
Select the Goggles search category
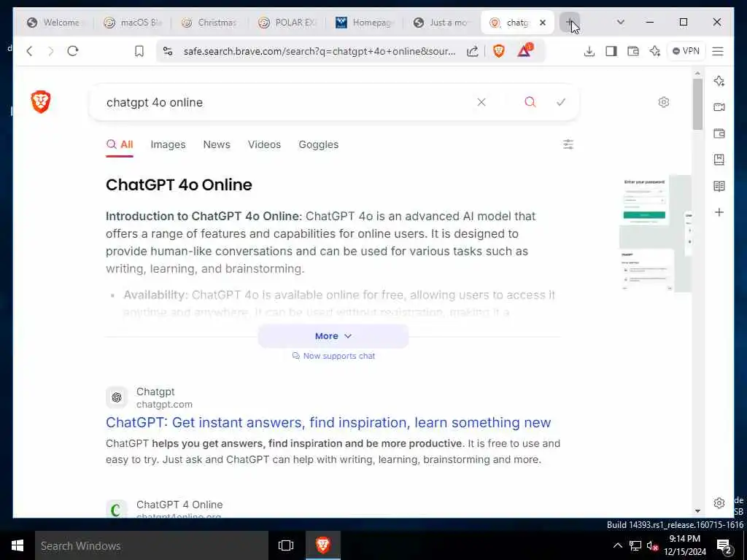tap(319, 144)
